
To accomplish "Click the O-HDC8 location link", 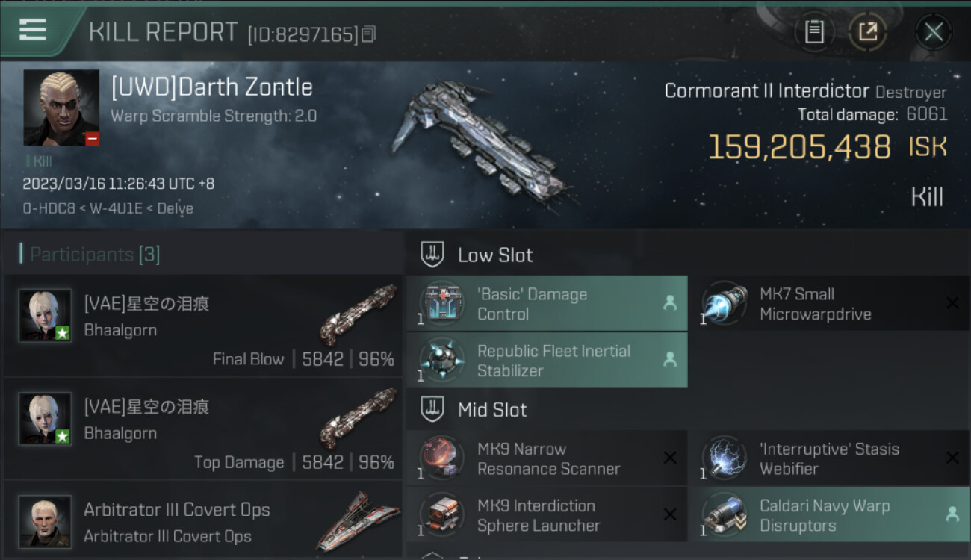I will 49,208.
